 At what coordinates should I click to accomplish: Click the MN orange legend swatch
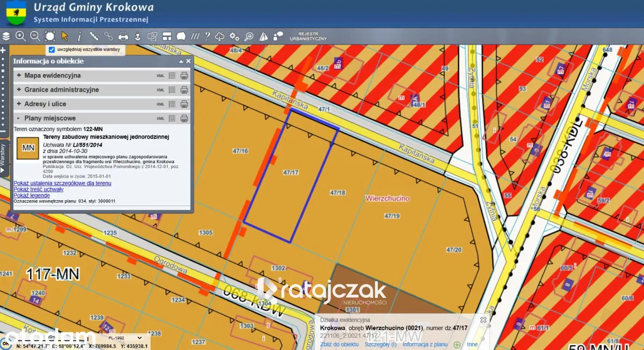click(x=28, y=148)
